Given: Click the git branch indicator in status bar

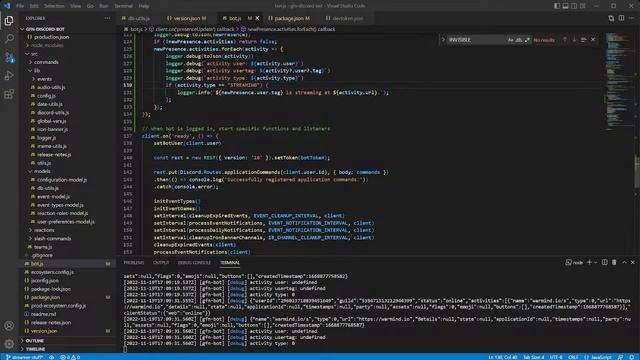Looking at the screenshot, I should click(x=25, y=357).
